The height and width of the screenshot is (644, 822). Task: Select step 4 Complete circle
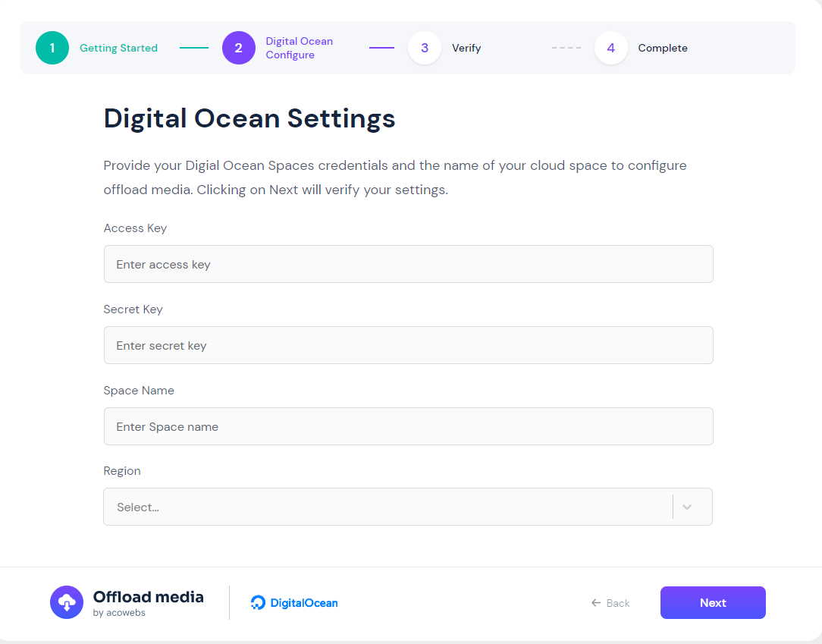point(610,48)
